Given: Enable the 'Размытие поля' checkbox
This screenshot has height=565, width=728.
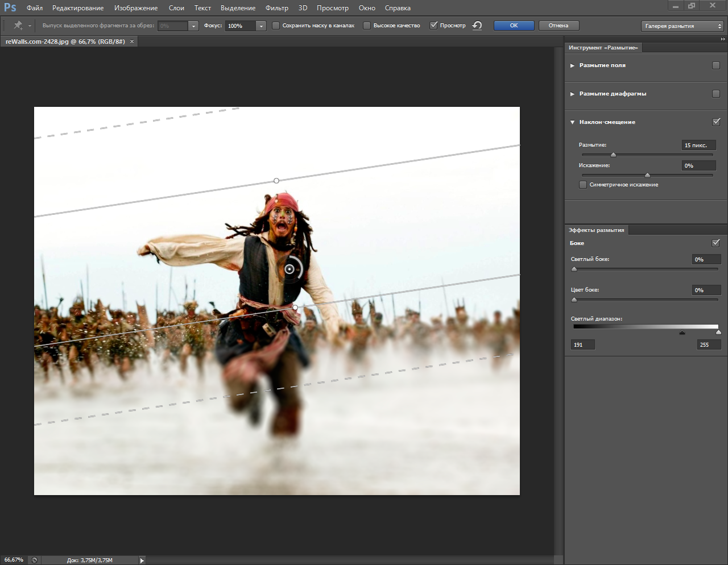Looking at the screenshot, I should coord(716,65).
